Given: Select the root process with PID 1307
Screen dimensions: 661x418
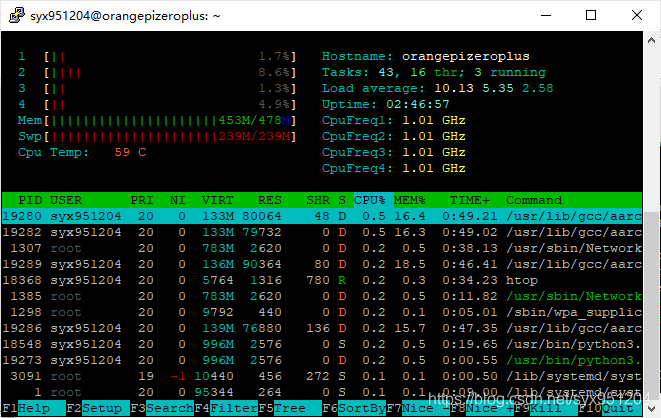Looking at the screenshot, I should [x=322, y=248].
